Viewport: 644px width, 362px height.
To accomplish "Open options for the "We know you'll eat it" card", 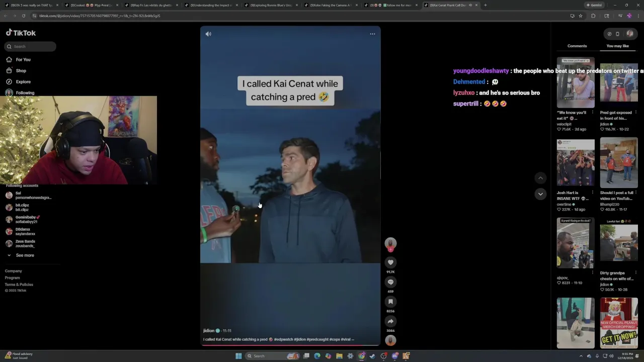I will 593,113.
